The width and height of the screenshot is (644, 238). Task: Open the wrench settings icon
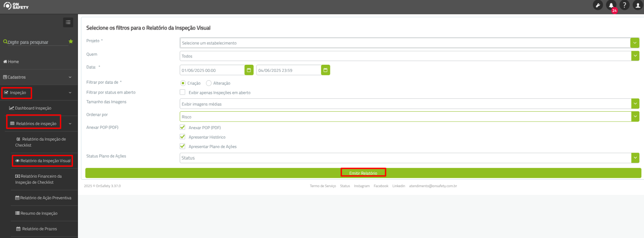click(598, 5)
